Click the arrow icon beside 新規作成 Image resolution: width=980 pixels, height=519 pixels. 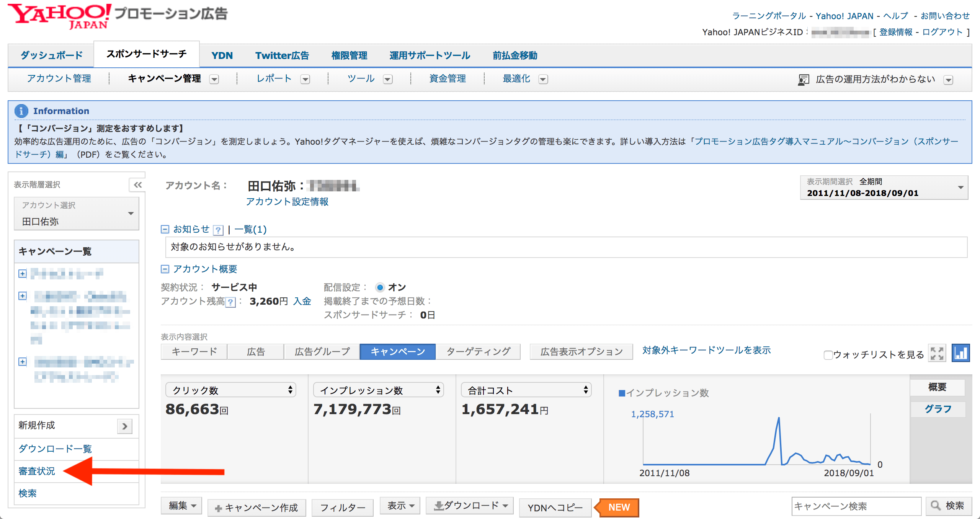[125, 426]
